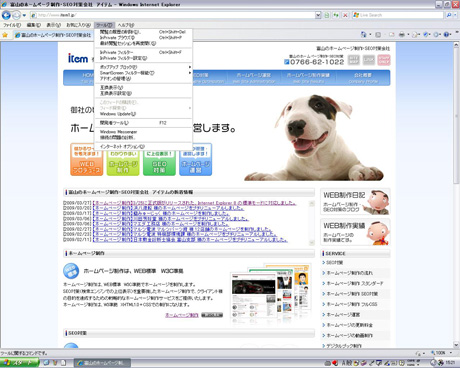Open the ファイル menu
This screenshot has width=460, height=368.
(12, 25)
